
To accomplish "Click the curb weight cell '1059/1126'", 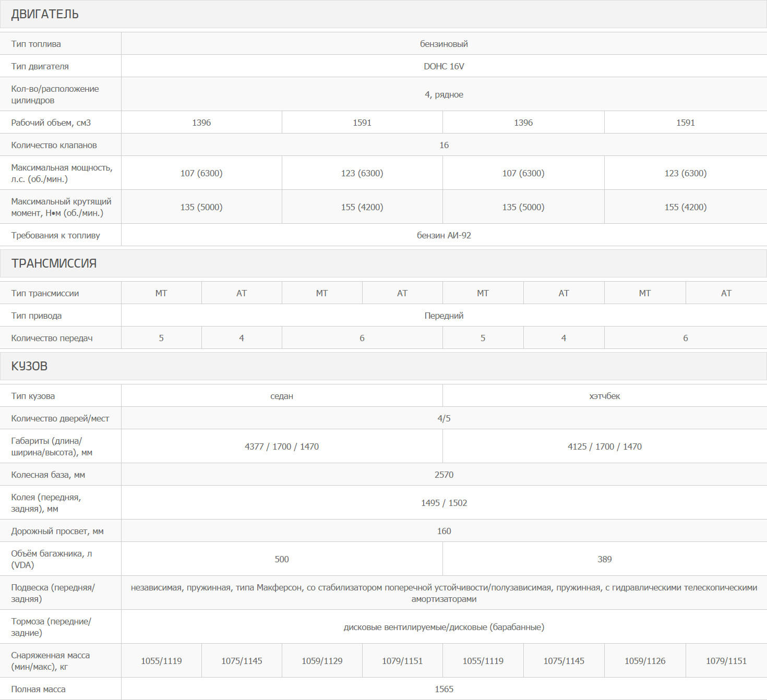I will (x=645, y=661).
